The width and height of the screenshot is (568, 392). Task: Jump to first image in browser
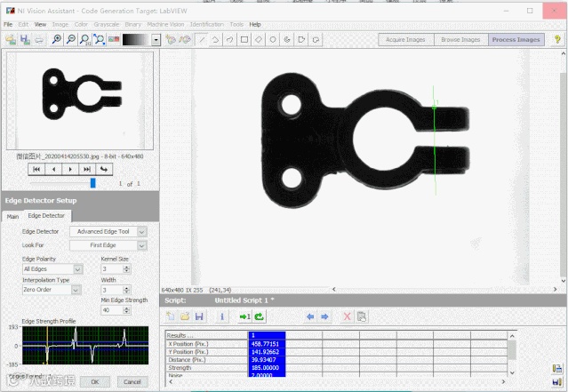click(36, 169)
